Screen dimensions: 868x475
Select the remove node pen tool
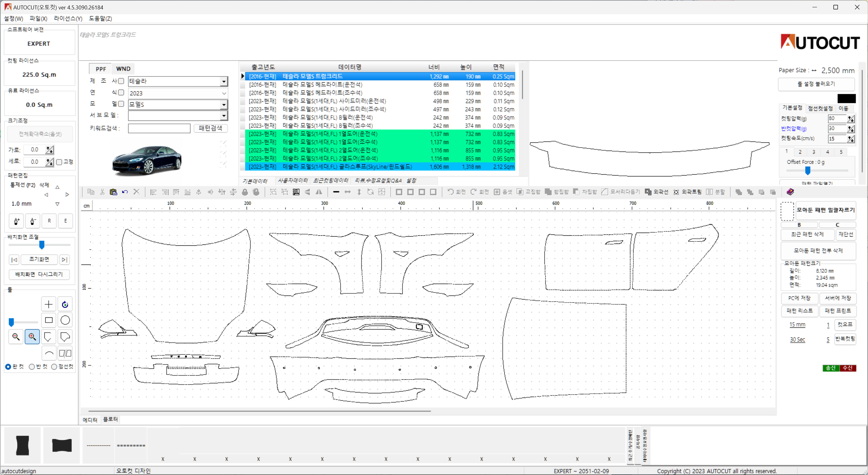tap(33, 221)
